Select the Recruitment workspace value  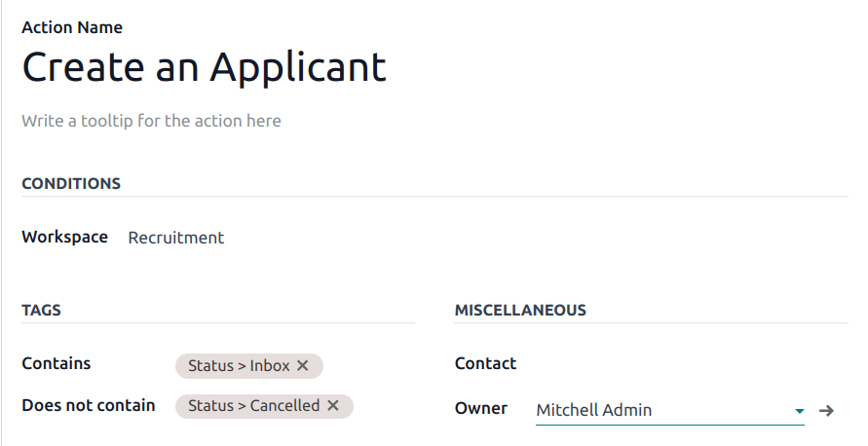176,238
